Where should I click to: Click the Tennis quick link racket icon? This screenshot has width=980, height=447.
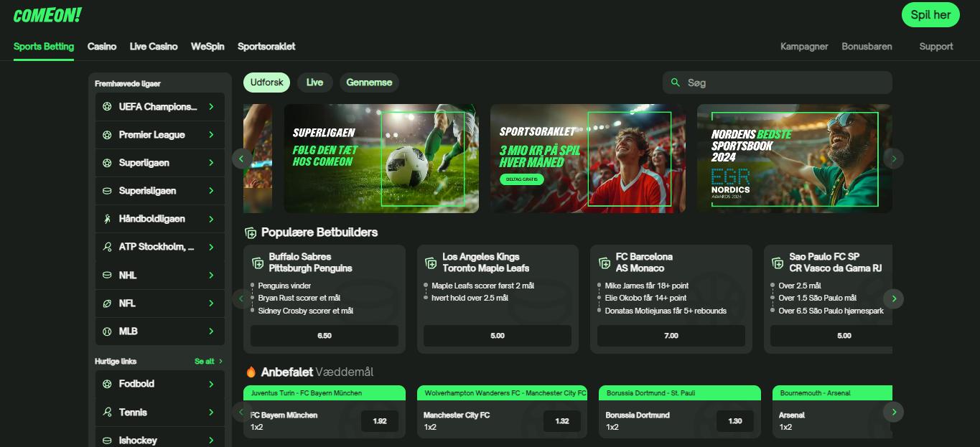pos(107,412)
